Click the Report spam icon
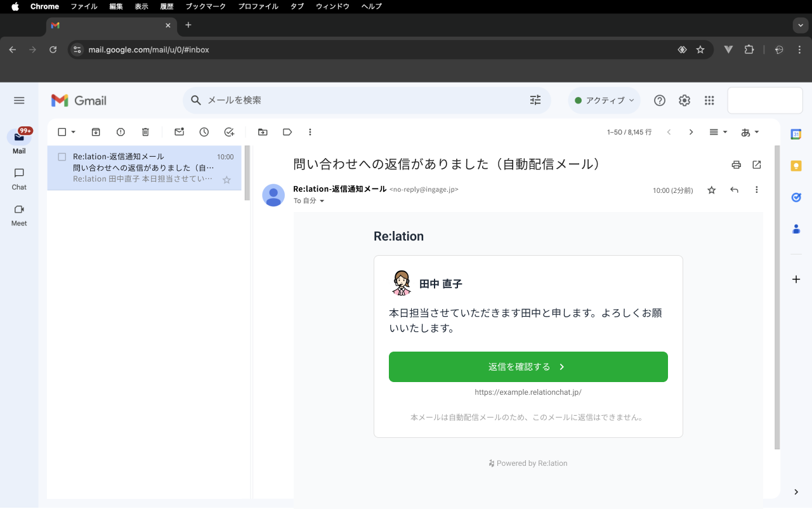812x509 pixels. point(121,132)
